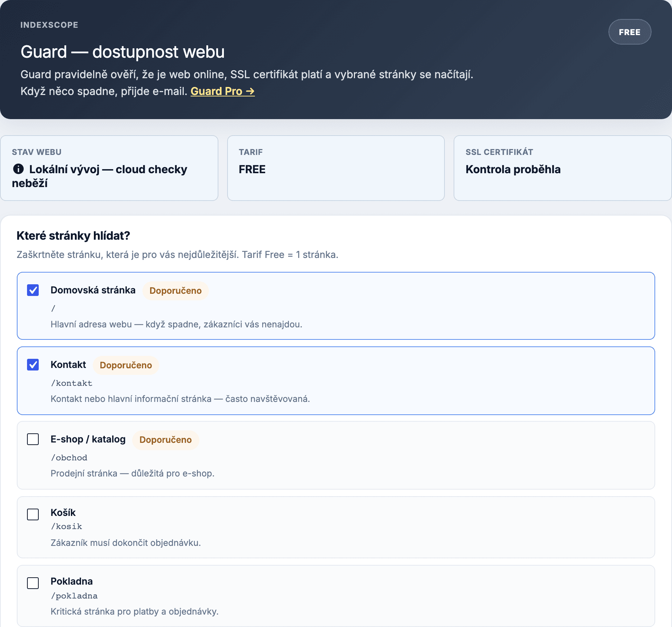Click the Doporučeno badge next to Kontakt
The width and height of the screenshot is (672, 627).
[x=126, y=365]
